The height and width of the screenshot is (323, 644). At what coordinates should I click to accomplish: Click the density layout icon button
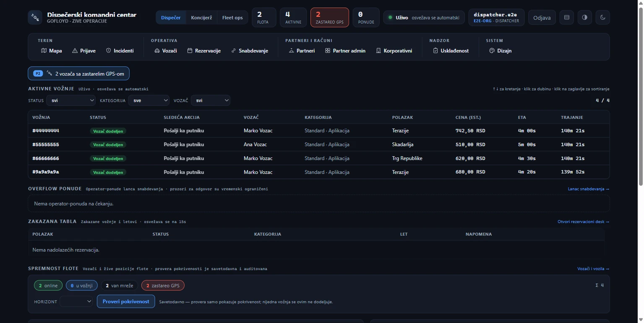[x=567, y=18]
